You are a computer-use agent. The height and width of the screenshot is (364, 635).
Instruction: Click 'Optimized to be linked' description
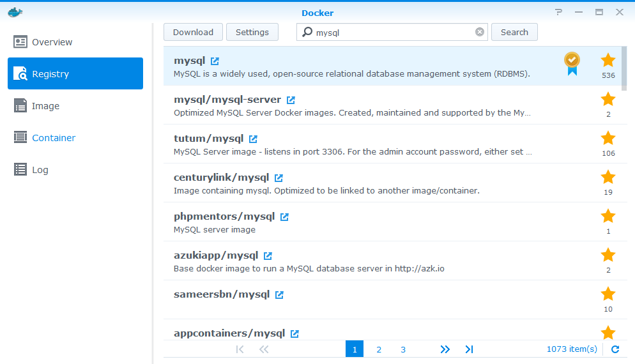click(x=326, y=191)
